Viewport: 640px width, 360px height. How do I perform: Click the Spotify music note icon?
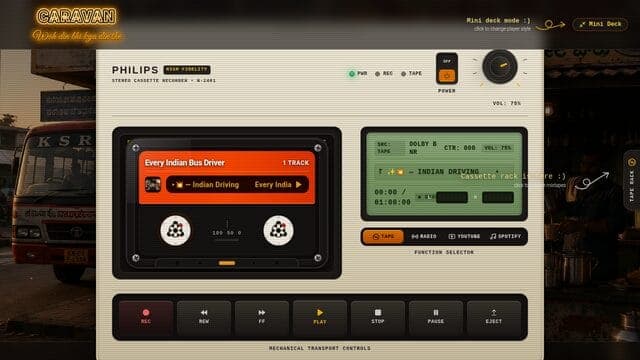pos(493,236)
